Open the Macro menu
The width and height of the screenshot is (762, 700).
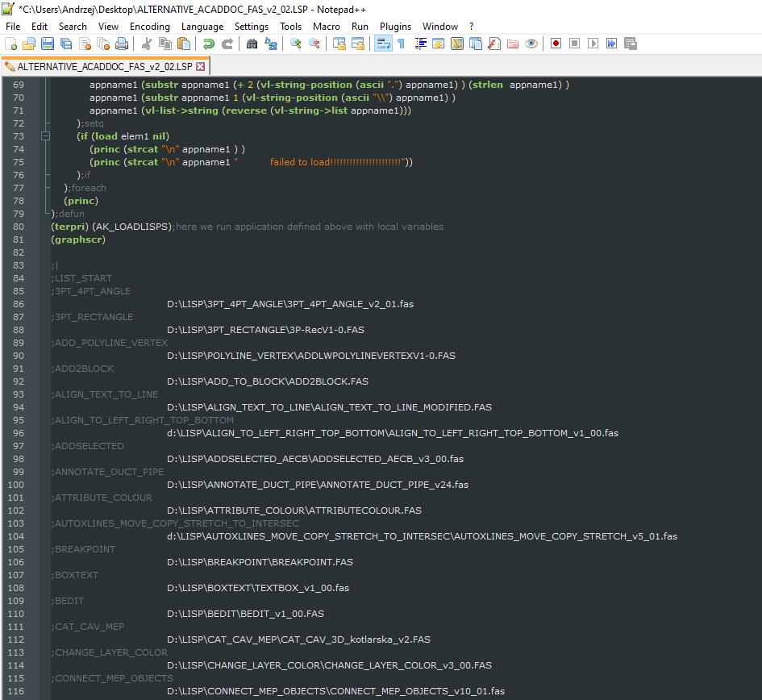327,26
